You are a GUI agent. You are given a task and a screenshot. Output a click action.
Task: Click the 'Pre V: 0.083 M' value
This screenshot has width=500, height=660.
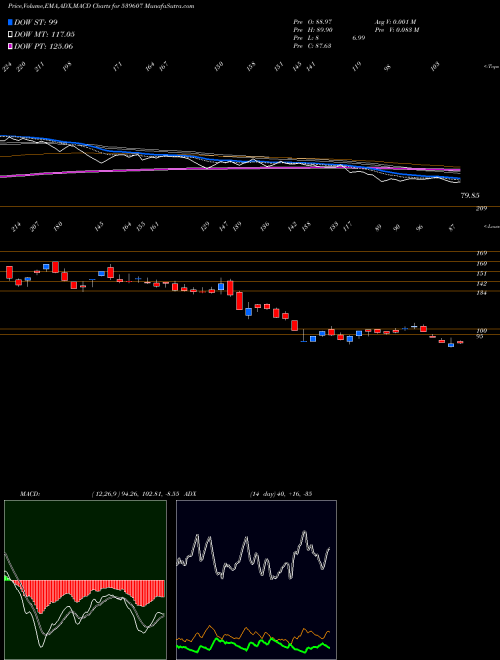coord(396,30)
